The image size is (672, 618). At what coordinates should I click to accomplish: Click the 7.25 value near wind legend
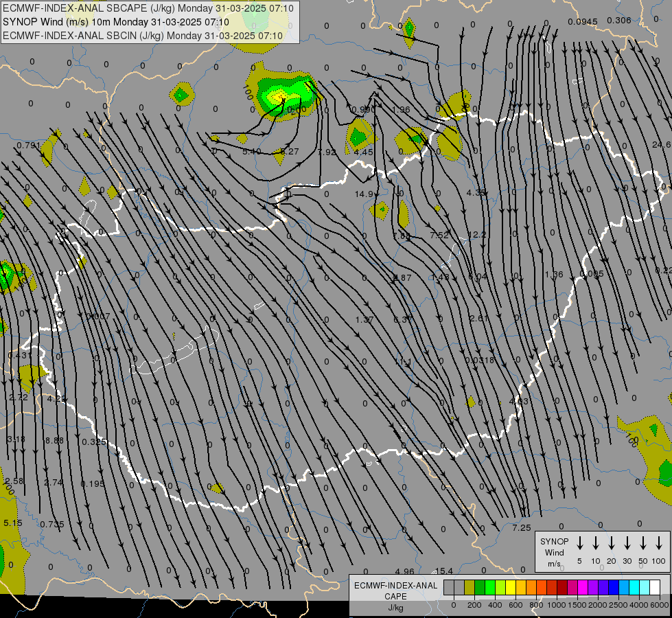pos(522,528)
